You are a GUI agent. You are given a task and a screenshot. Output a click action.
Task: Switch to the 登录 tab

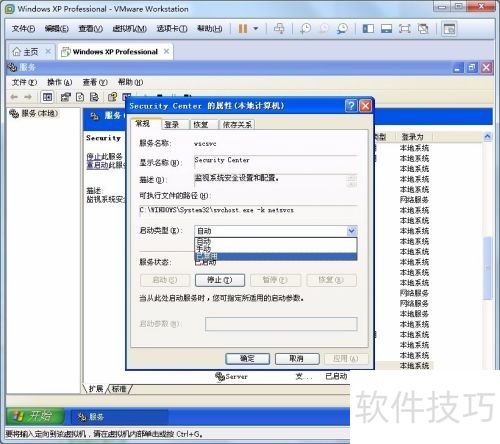pyautogui.click(x=172, y=124)
